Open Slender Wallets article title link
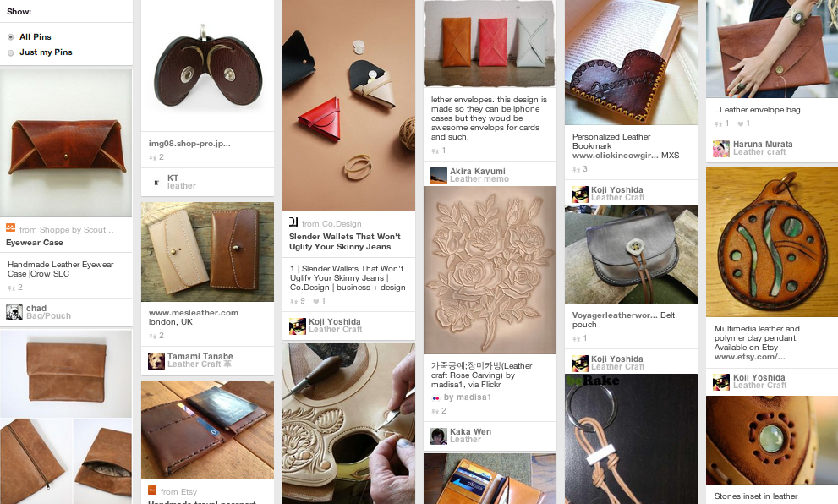Viewport: 838px width, 504px height. point(345,242)
